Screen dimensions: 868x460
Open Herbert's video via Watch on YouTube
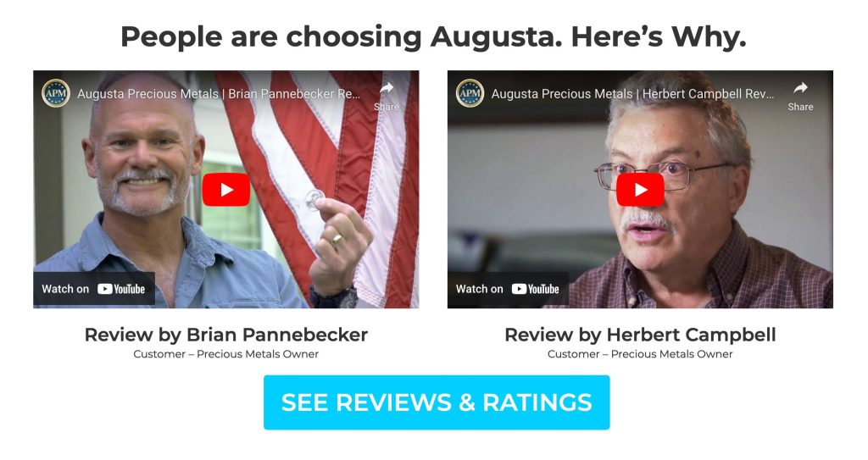tap(509, 289)
